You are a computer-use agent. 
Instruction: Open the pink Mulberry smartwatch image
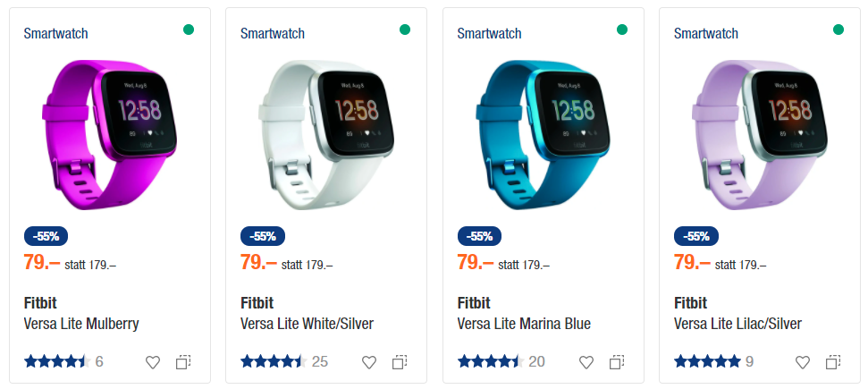[x=109, y=135]
